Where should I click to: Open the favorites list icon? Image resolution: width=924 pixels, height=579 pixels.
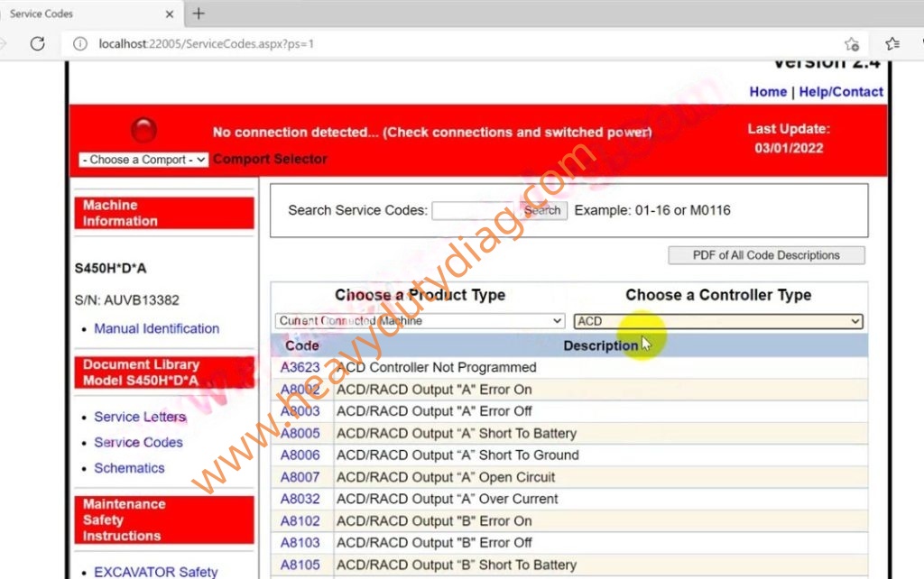point(892,43)
